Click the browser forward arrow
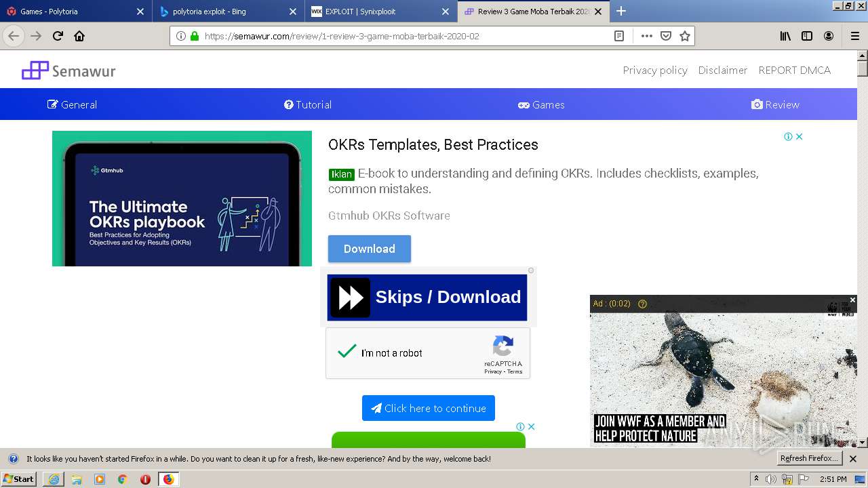The height and width of the screenshot is (488, 868). click(36, 36)
